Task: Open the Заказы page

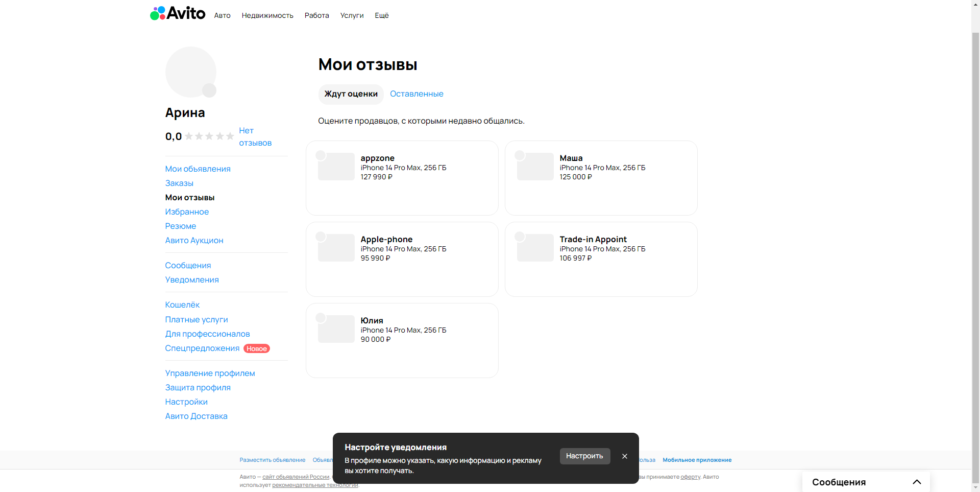Action: pos(179,183)
